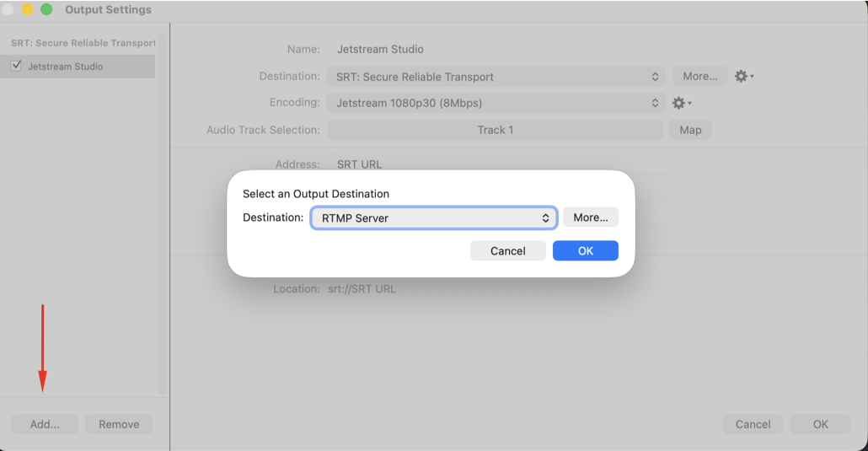Click Cancel in the Output Settings window
868x451 pixels.
pyautogui.click(x=753, y=424)
